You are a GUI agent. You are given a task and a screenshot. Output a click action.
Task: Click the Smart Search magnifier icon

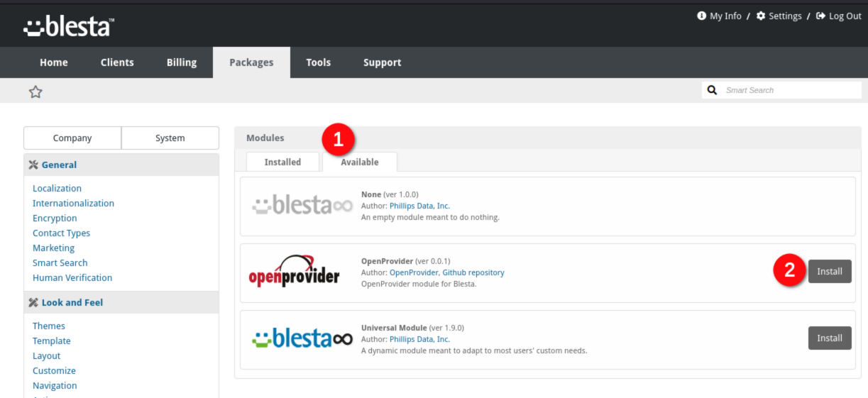click(713, 90)
